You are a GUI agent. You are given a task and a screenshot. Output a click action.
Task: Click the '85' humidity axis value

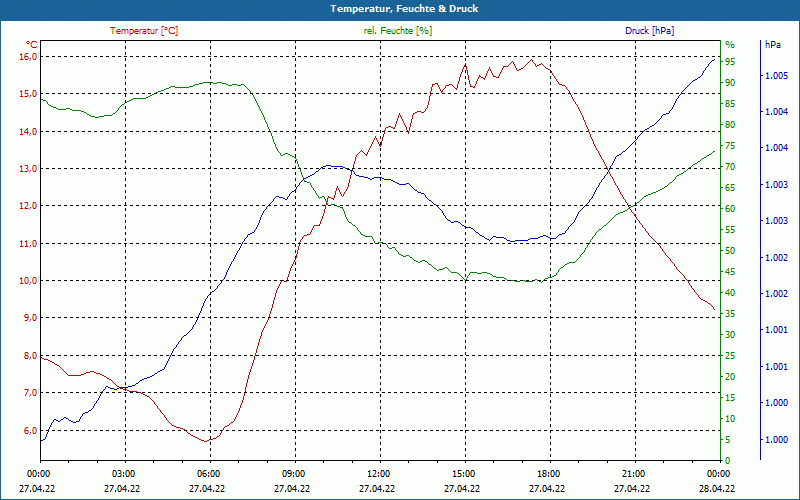[730, 104]
